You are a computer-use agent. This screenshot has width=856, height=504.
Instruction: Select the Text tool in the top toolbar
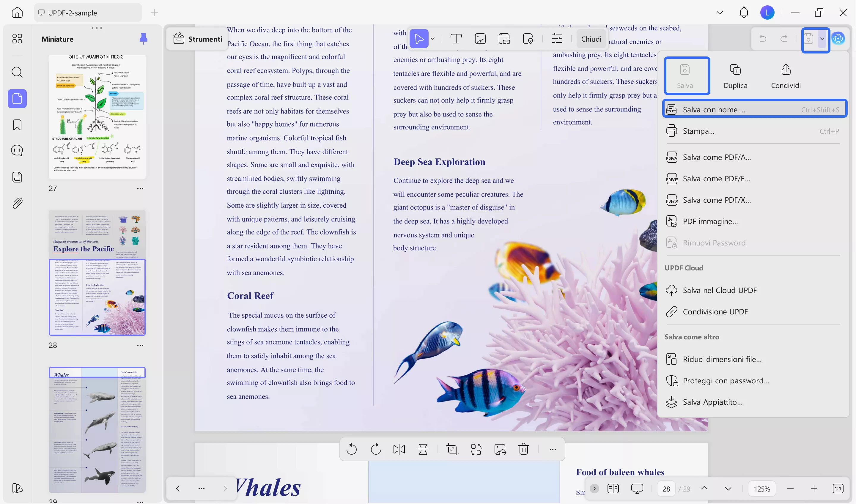[456, 38]
